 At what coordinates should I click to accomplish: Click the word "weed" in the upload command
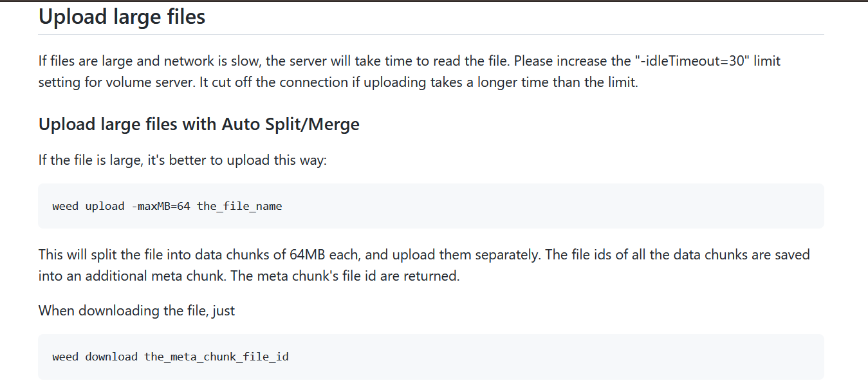(65, 207)
